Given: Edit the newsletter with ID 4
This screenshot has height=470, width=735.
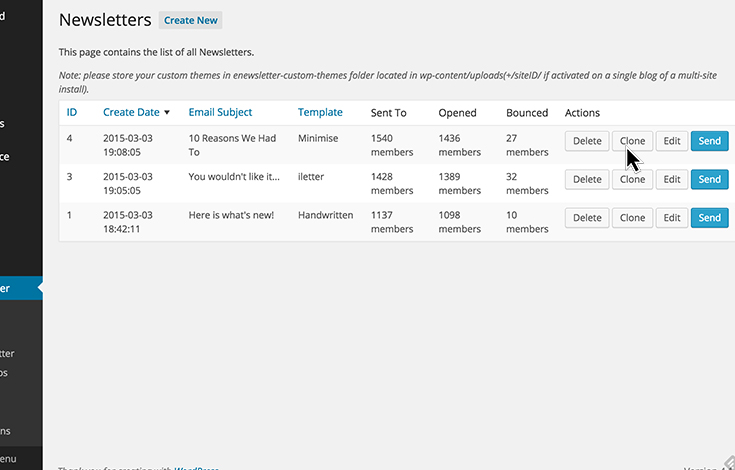Looking at the screenshot, I should [x=672, y=141].
